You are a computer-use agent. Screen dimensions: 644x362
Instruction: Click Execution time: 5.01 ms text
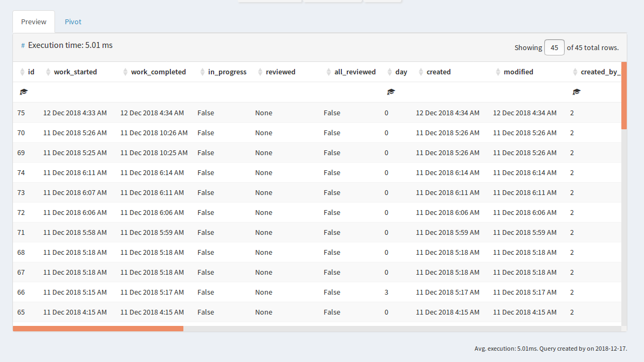(x=70, y=45)
